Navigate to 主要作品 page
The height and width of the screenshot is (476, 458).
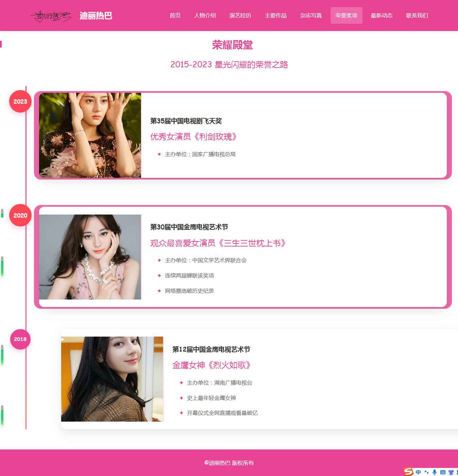pyautogui.click(x=276, y=15)
